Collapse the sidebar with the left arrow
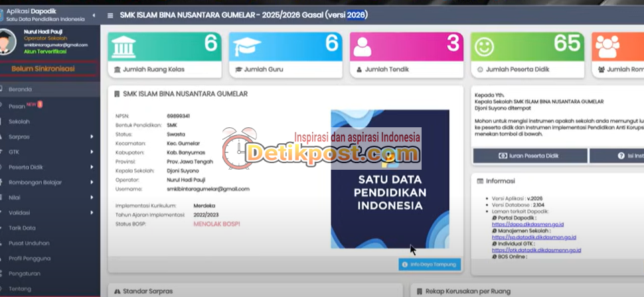644x297 pixels. click(x=93, y=16)
